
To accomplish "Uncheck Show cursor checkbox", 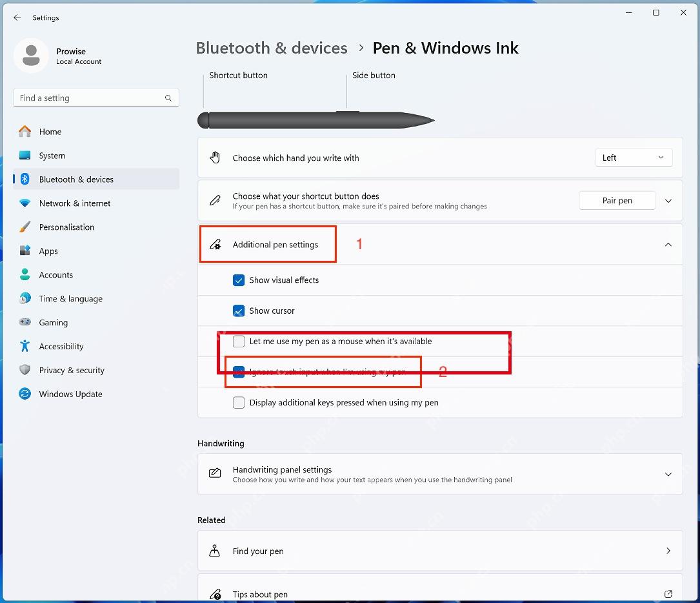I will tap(239, 311).
